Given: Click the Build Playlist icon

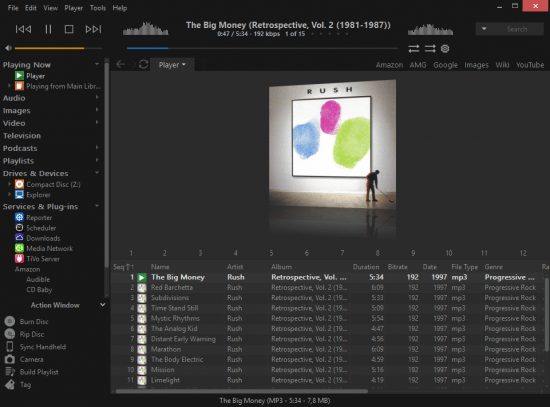Looking at the screenshot, I should [x=10, y=372].
